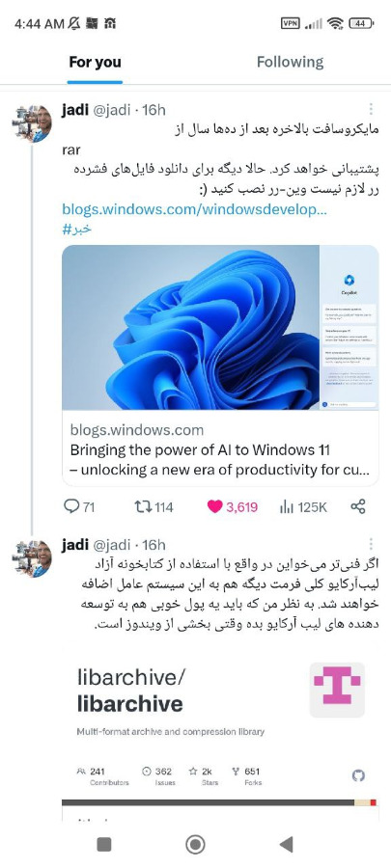This screenshot has height=868, width=391.
Task: Open jadi's avatar on the second tweet
Action: click(x=32, y=559)
